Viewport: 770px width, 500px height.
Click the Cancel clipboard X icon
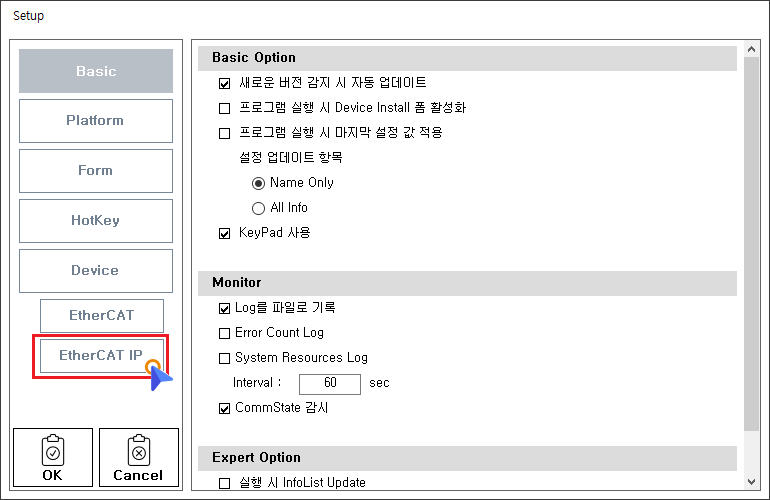tap(138, 451)
